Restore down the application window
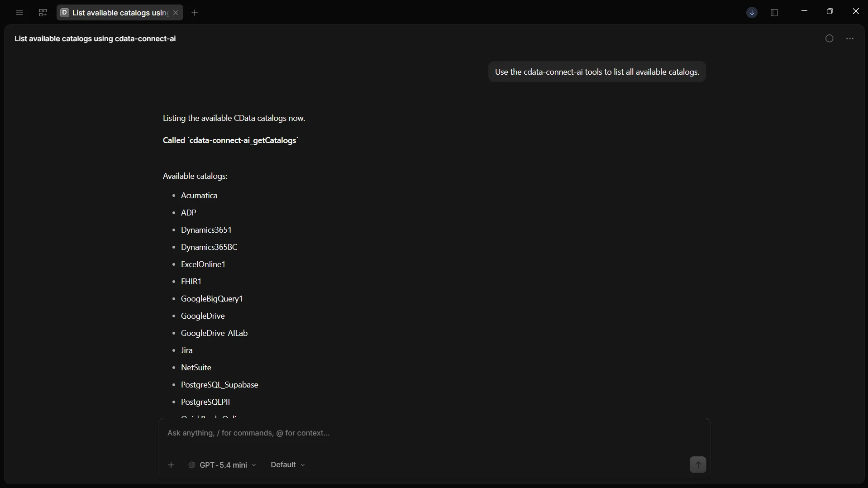 click(x=830, y=11)
